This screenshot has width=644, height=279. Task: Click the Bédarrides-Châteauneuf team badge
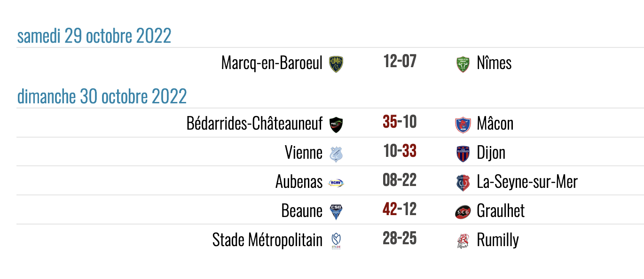pos(336,124)
